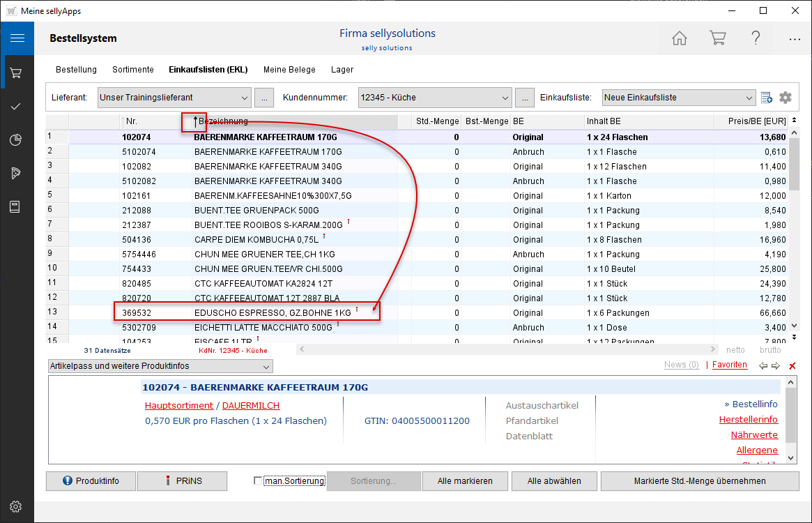
Task: Click the gear icon beside Einkaufsliste
Action: coord(786,98)
